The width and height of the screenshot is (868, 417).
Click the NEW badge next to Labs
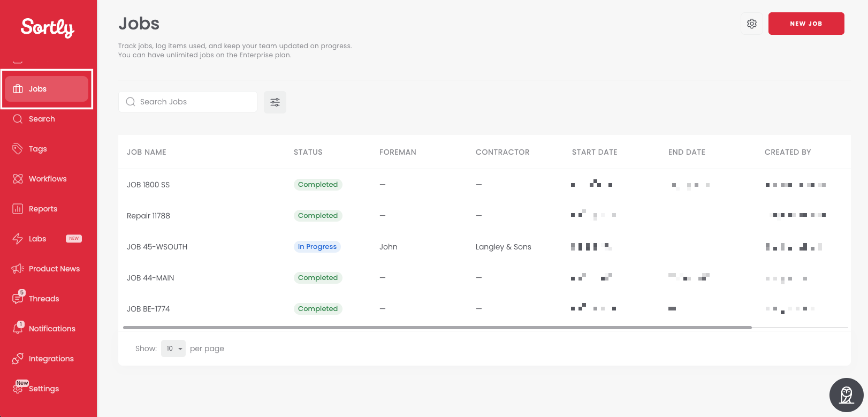[74, 239]
